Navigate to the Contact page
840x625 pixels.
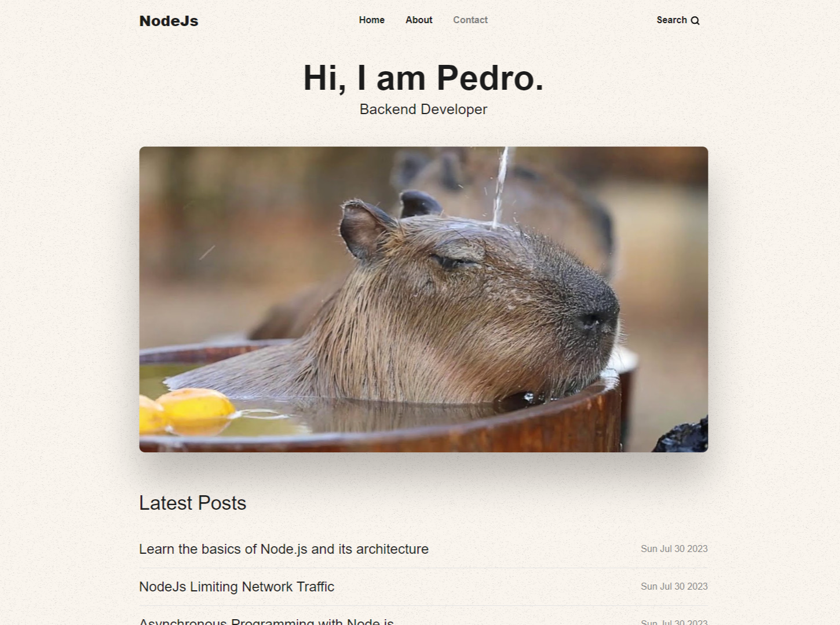470,20
